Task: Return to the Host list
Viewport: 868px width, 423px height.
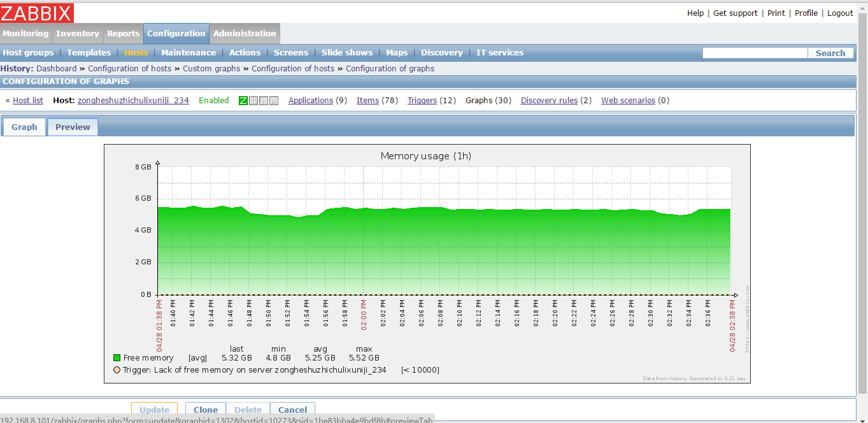Action: click(28, 101)
